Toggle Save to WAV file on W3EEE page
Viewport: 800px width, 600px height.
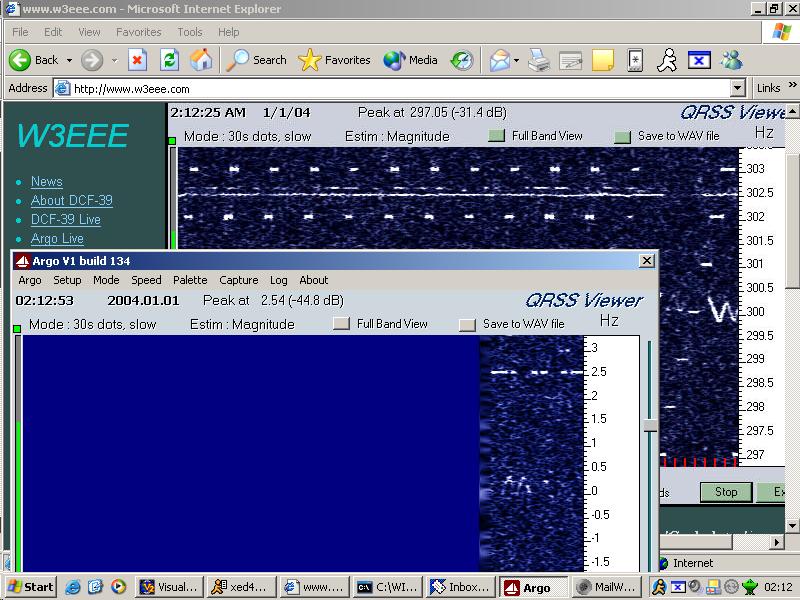622,136
